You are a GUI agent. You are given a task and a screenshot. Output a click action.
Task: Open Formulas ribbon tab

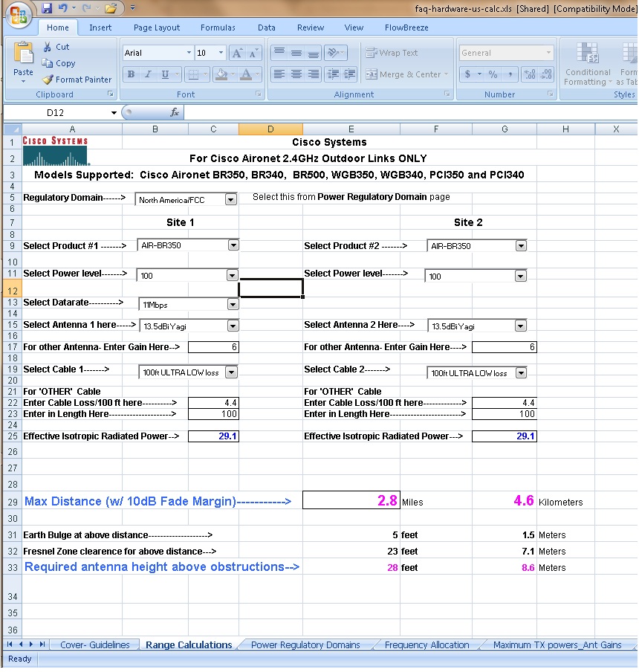(218, 28)
